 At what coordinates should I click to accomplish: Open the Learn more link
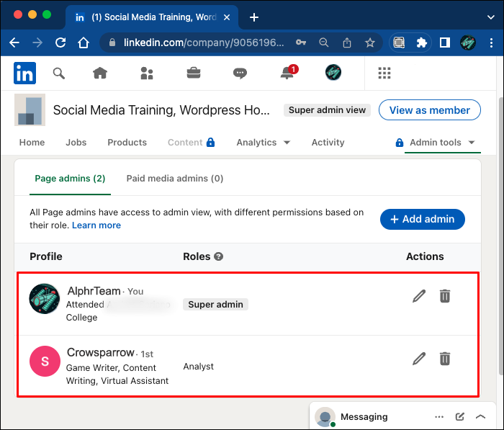[x=96, y=225]
